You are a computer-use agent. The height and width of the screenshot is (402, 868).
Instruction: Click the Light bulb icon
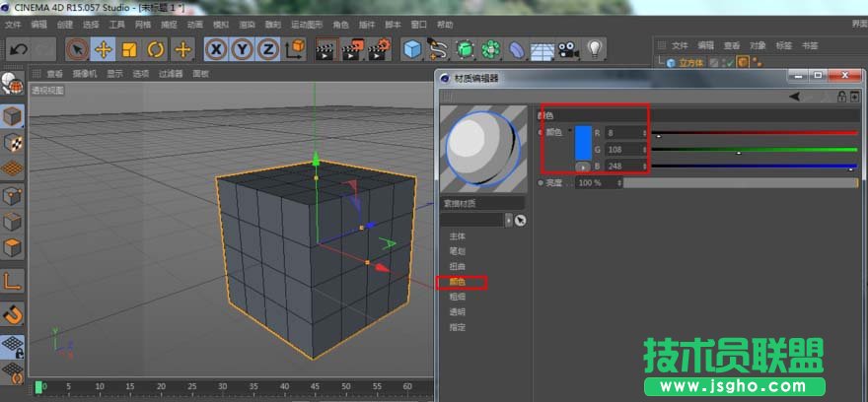595,49
